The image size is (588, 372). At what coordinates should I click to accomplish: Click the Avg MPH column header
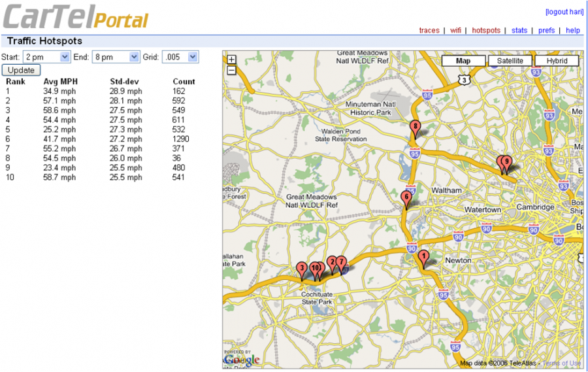coord(60,82)
